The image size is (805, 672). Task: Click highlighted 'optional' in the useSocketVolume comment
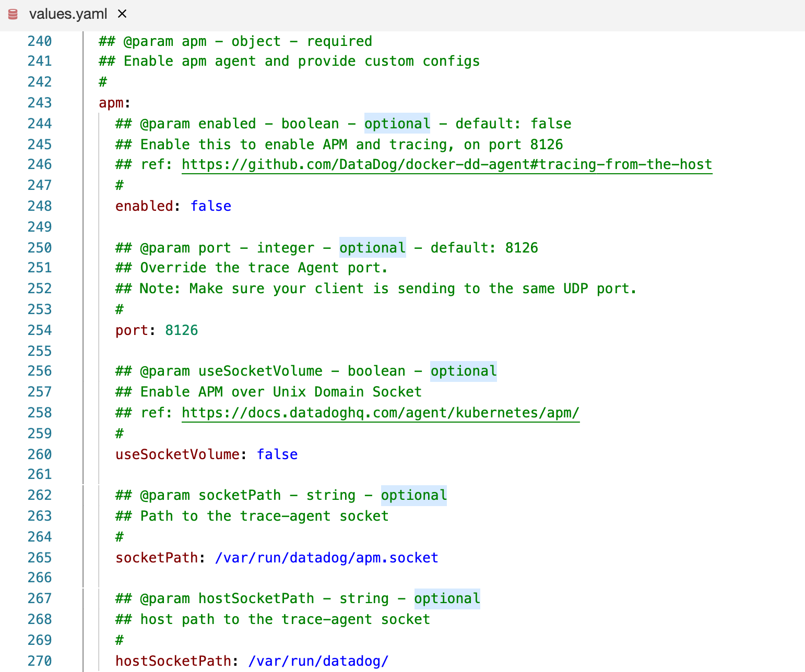click(463, 371)
